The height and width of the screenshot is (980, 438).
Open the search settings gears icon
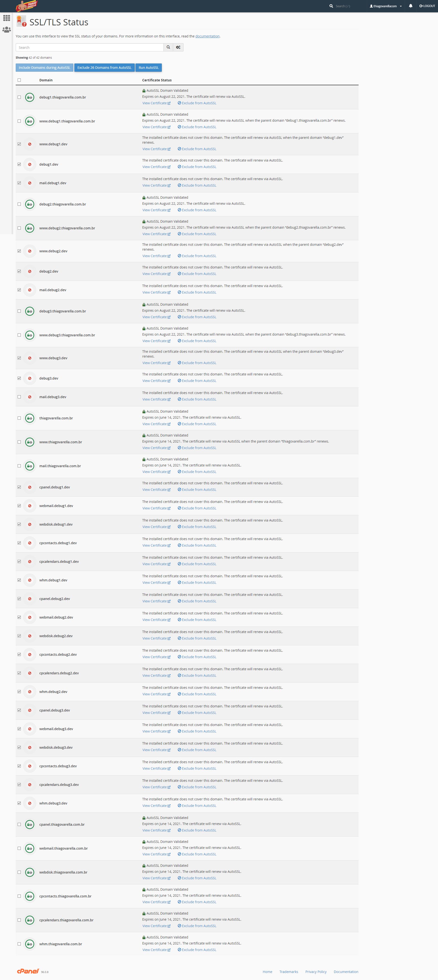(x=178, y=47)
